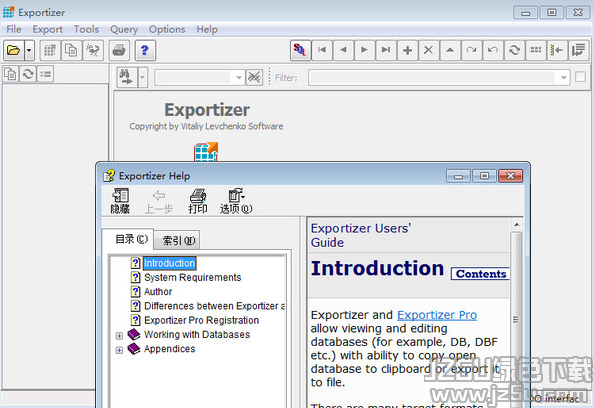Screen dimensions: 594x408
Task: Follow the Exportizer Pro hyperlink
Action: [x=437, y=315]
